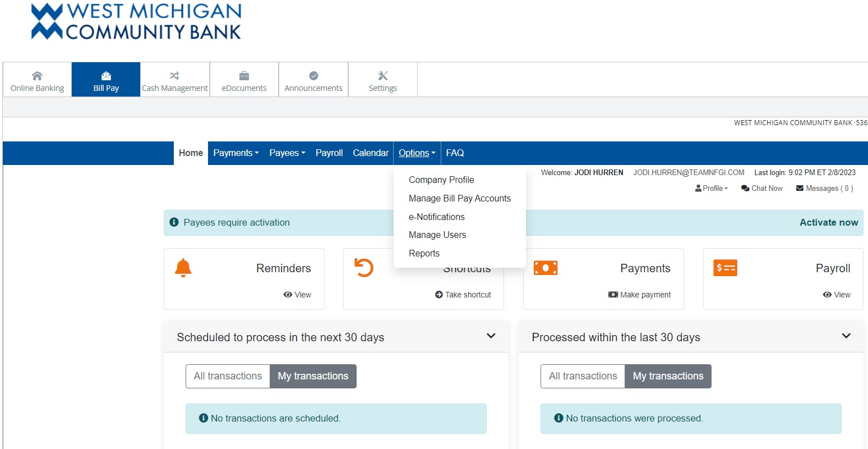Collapse the Processed within the last 30 days chevron
The image size is (868, 449).
tap(846, 336)
